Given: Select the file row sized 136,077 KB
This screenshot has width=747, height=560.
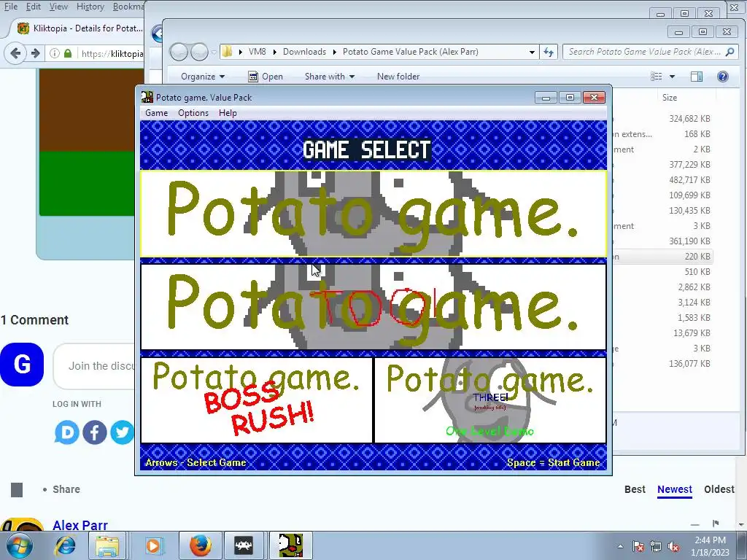Looking at the screenshot, I should click(662, 363).
